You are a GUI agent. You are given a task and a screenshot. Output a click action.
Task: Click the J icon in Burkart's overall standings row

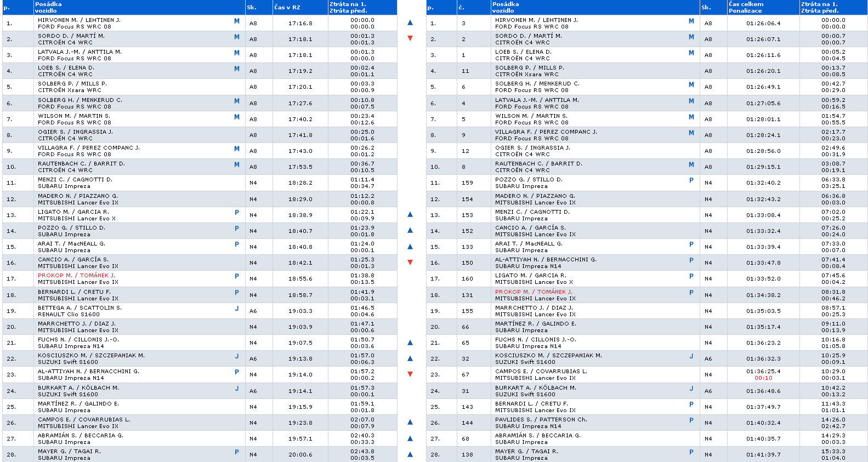[x=691, y=389]
